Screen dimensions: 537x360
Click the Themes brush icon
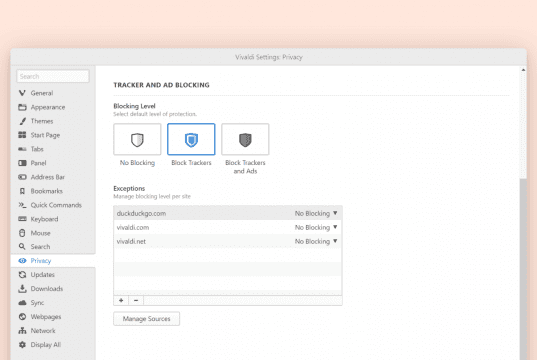pos(22,121)
